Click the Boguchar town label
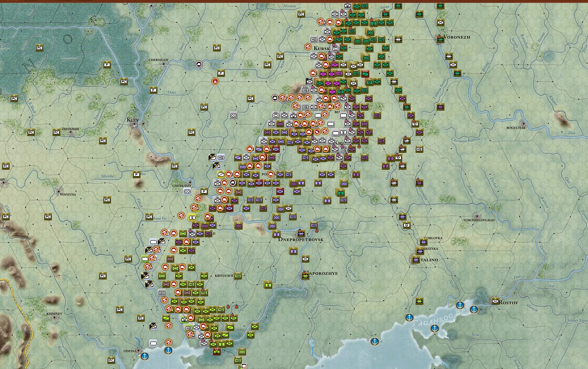Image resolution: width=588 pixels, height=369 pixels. (x=516, y=128)
